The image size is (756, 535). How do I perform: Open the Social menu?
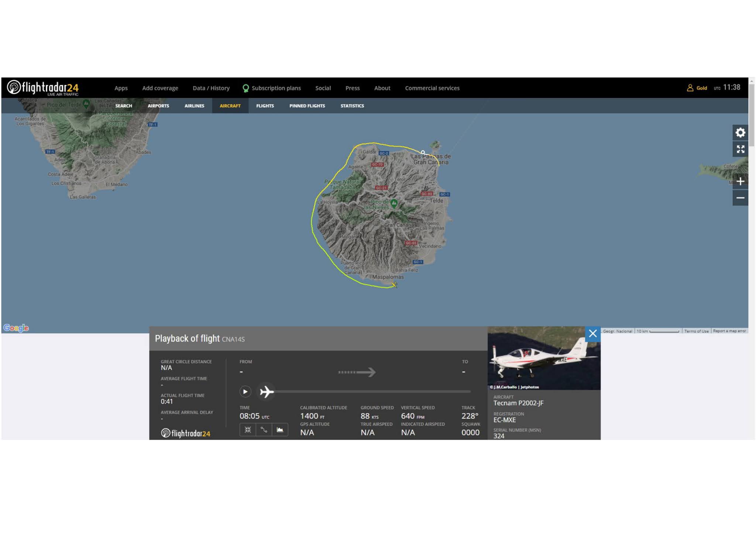323,88
